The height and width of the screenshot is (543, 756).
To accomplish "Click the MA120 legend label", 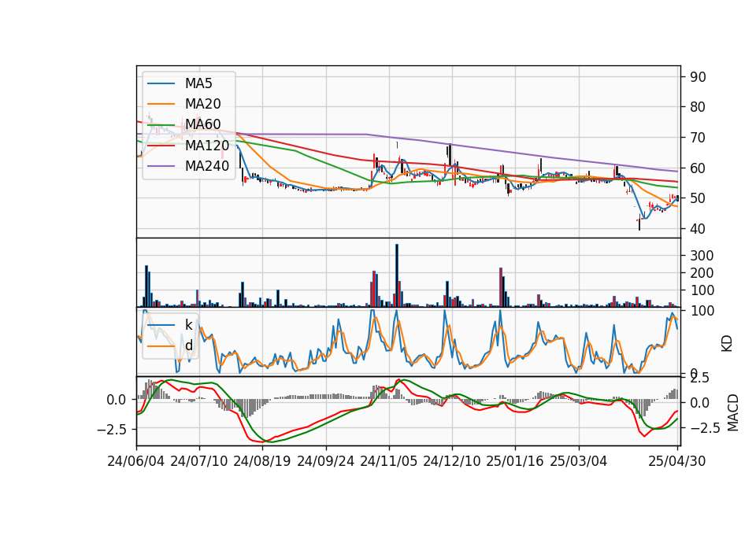I will coord(207,145).
